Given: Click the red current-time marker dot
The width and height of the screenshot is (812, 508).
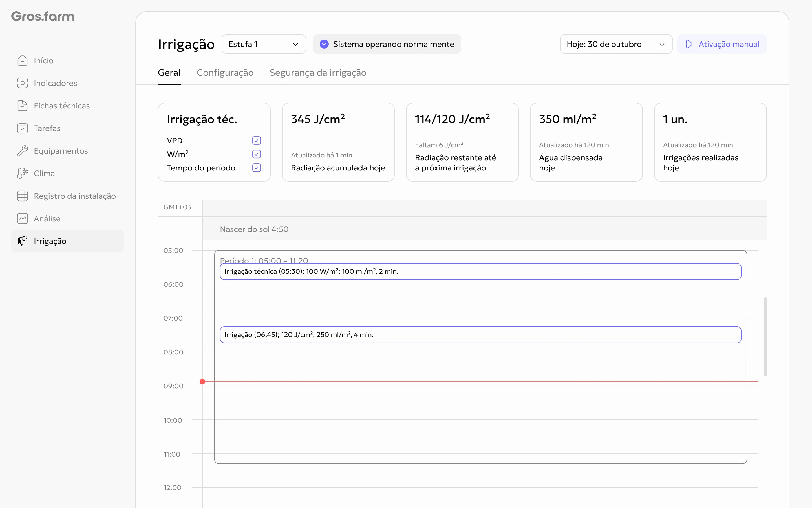Looking at the screenshot, I should tap(202, 382).
